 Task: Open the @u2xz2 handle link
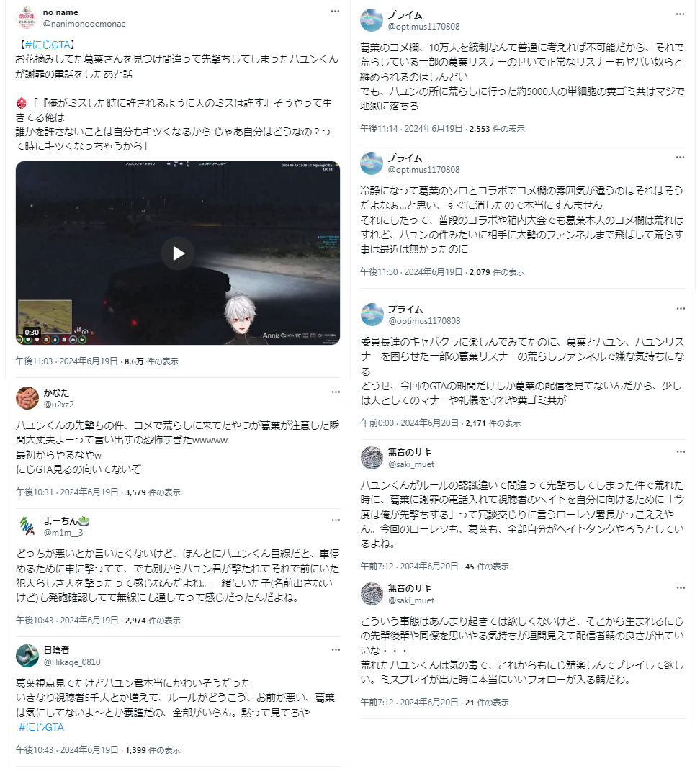[58, 404]
